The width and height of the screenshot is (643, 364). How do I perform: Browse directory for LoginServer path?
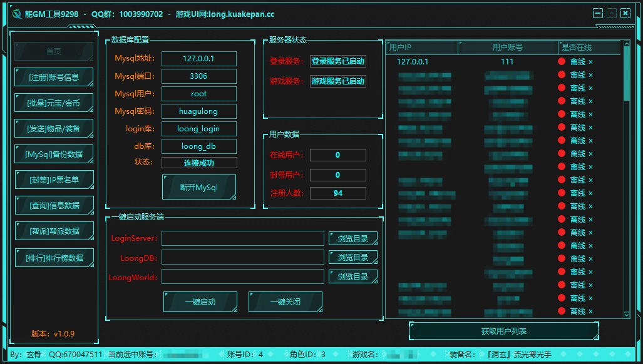pyautogui.click(x=353, y=238)
